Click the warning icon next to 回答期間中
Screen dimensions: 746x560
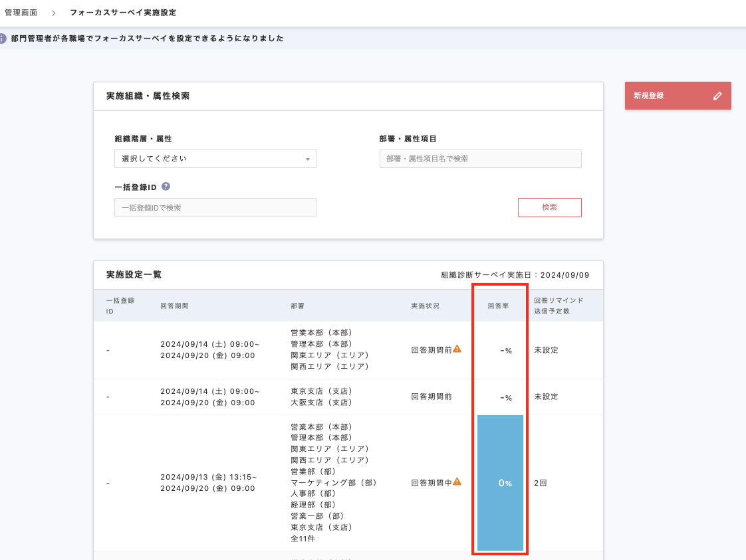(457, 482)
